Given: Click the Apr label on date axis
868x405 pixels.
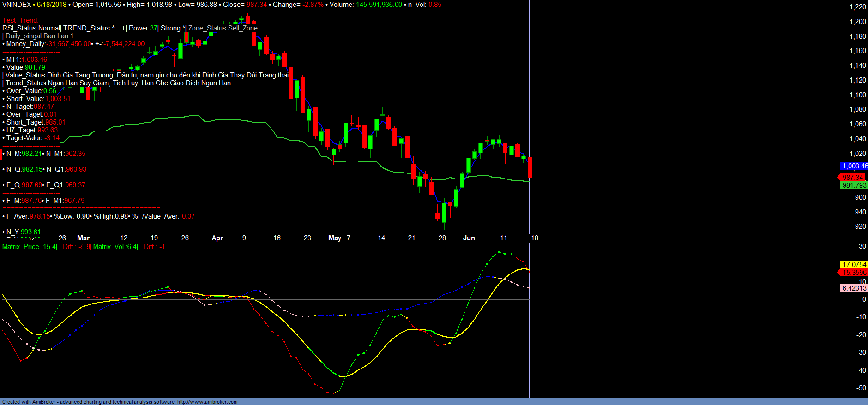Looking at the screenshot, I should (217, 238).
